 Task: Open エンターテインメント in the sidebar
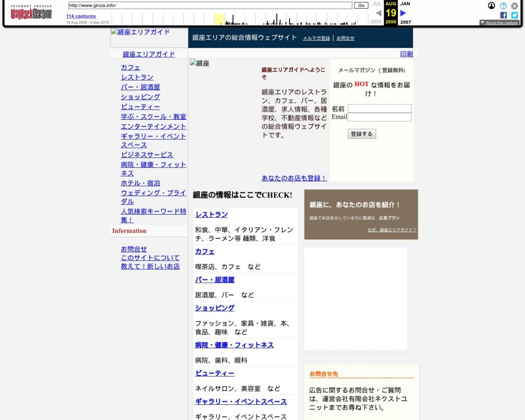pos(153,126)
